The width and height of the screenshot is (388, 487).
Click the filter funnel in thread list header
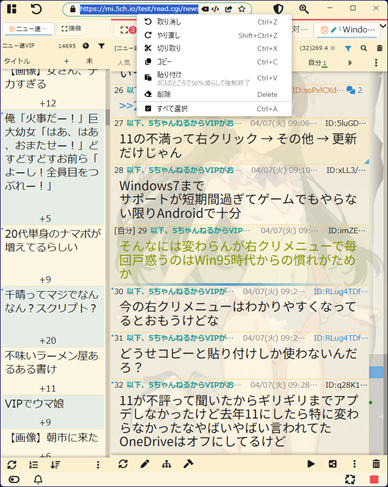click(x=102, y=46)
